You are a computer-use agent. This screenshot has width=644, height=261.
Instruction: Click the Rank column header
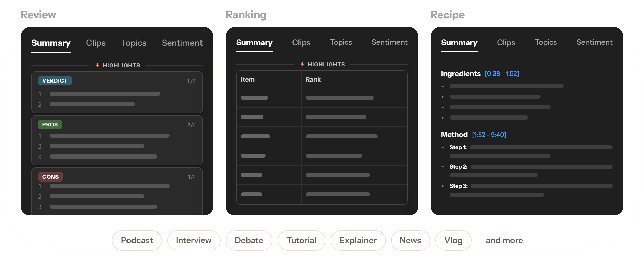(x=313, y=79)
